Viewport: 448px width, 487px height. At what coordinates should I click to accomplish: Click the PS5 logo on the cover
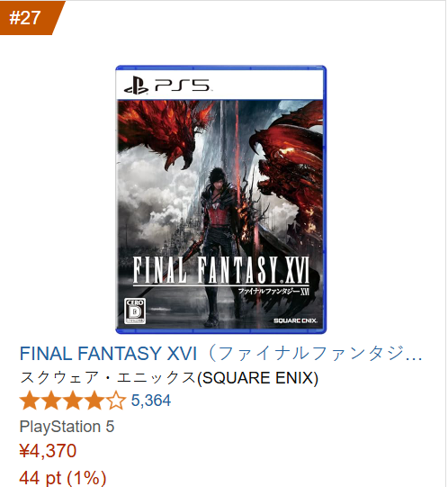pyautogui.click(x=167, y=85)
